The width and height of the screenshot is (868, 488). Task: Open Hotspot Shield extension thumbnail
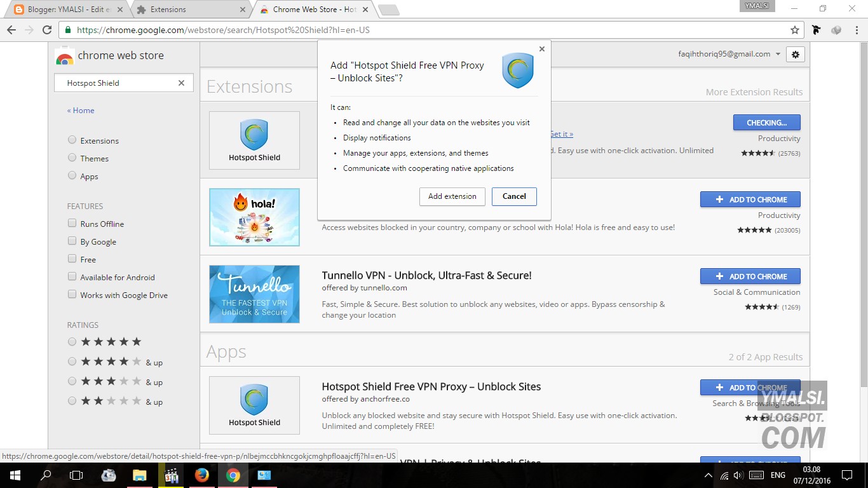coord(254,140)
